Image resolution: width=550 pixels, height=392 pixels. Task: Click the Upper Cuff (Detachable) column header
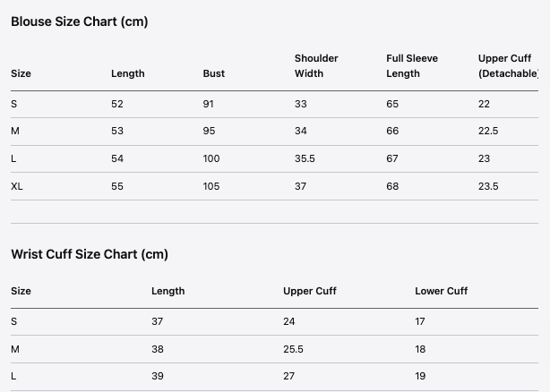(507, 65)
